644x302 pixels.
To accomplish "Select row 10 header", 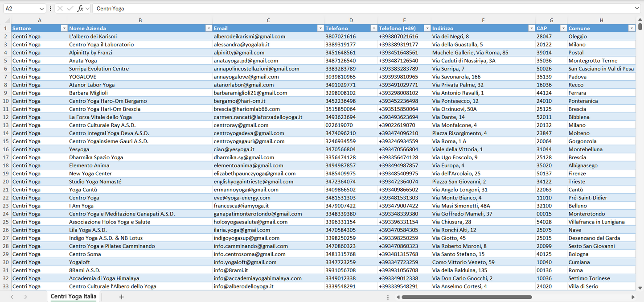I will 6,101.
